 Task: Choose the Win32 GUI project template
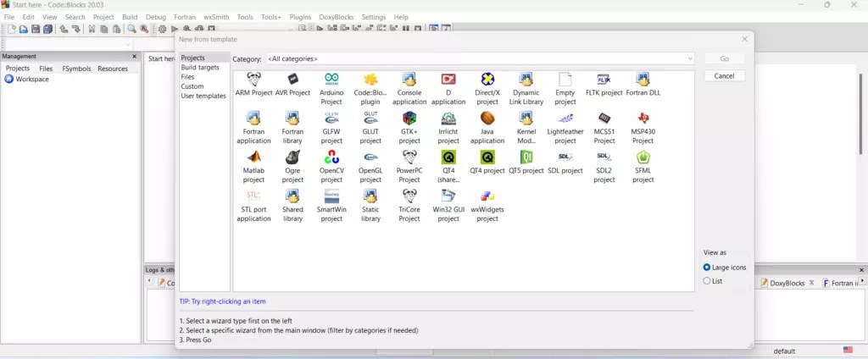[x=448, y=205]
